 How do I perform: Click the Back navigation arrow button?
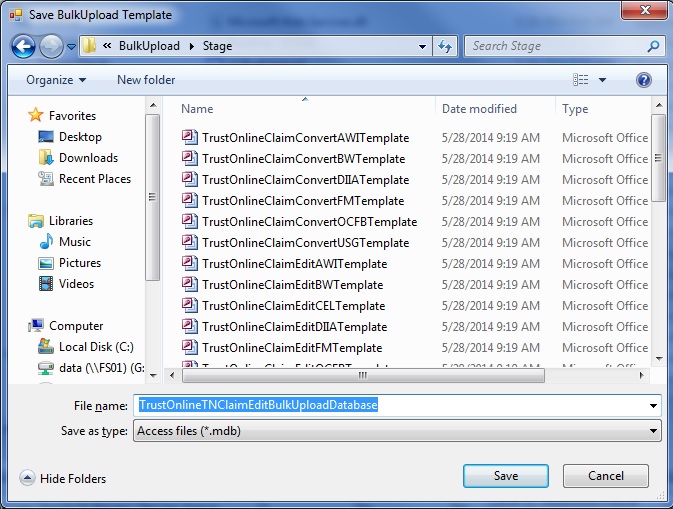coord(24,46)
